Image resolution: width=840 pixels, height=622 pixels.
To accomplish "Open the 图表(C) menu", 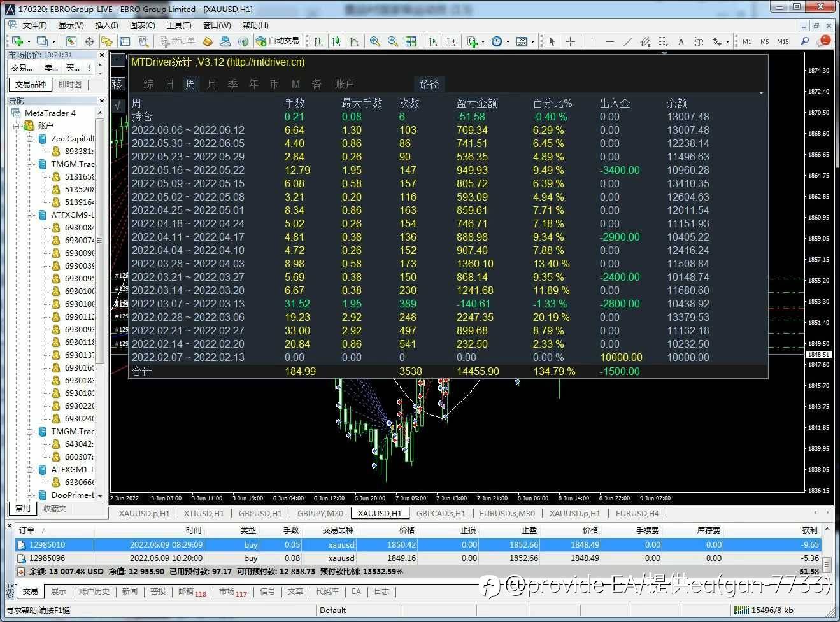I will tap(142, 25).
